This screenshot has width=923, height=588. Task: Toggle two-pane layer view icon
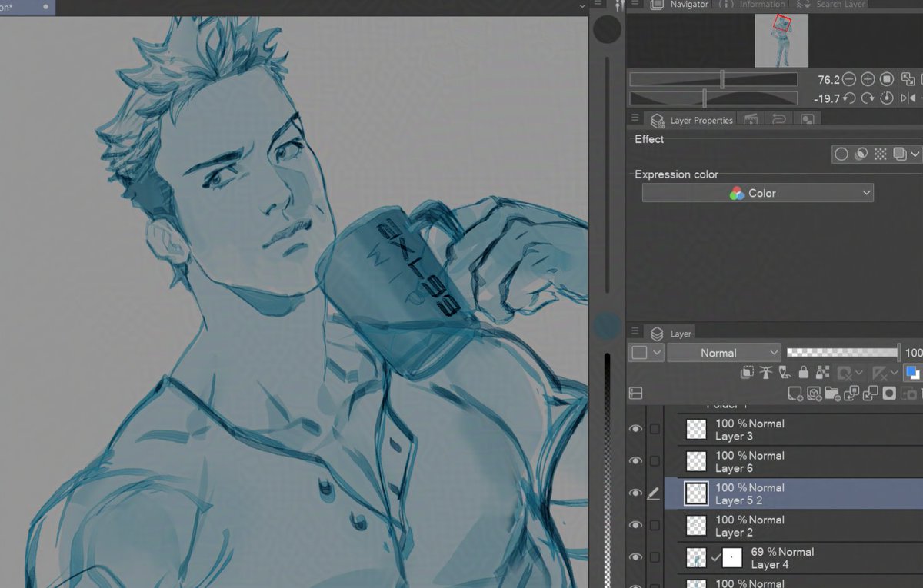(635, 394)
